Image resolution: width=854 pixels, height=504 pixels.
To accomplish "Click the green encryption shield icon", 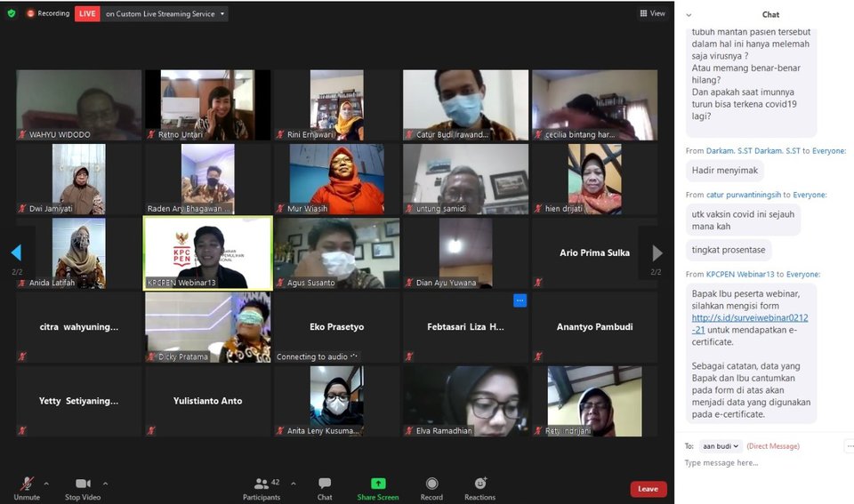I will (12, 13).
